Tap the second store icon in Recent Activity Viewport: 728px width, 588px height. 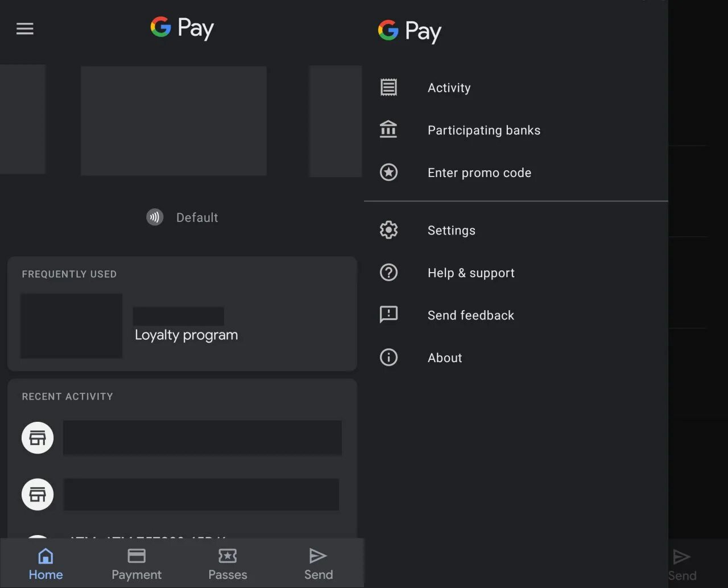coord(38,494)
